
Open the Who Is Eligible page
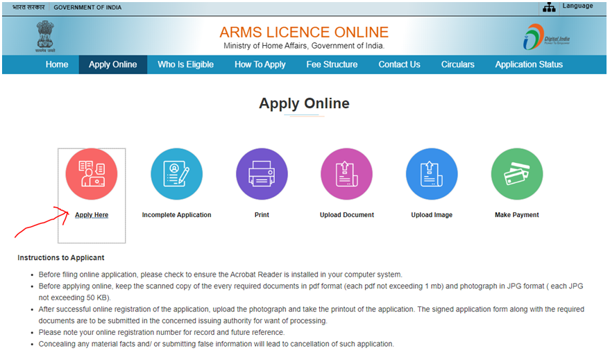[185, 64]
